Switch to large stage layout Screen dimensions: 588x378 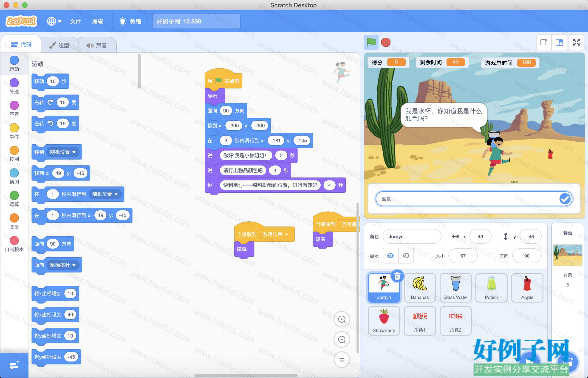[x=559, y=43]
